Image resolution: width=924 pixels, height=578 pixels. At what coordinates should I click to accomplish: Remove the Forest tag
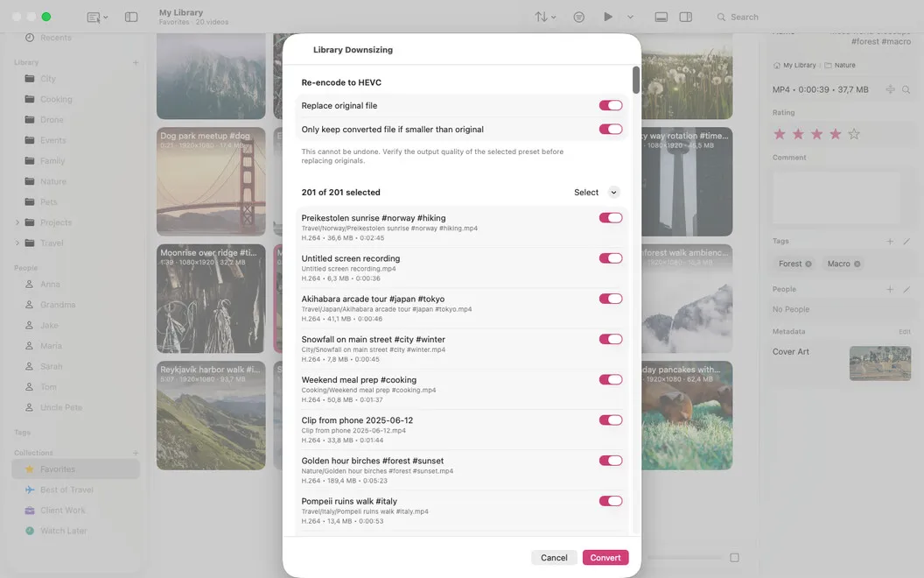[808, 264]
